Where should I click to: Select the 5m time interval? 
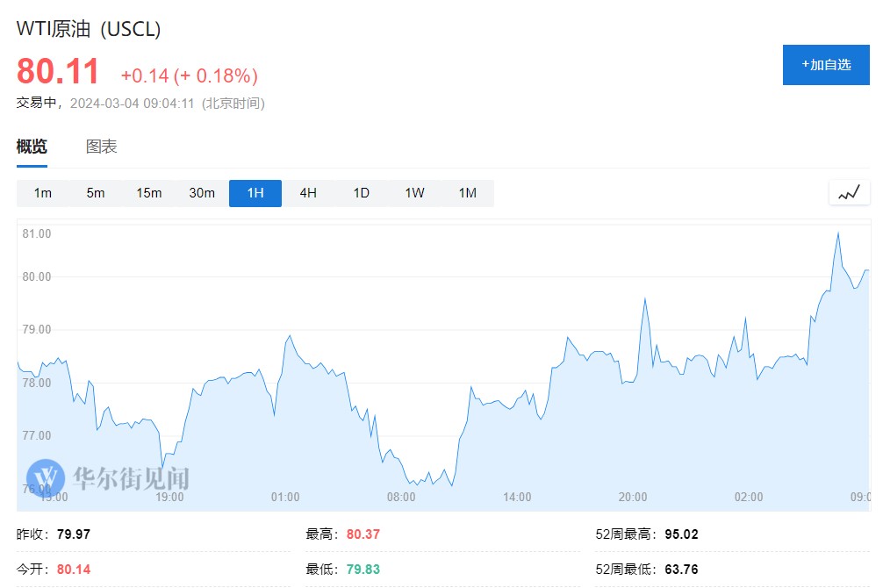tap(96, 193)
